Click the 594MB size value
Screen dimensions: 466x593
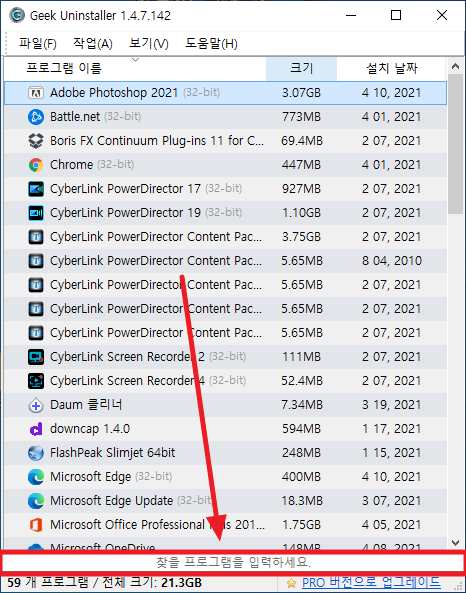pos(301,429)
